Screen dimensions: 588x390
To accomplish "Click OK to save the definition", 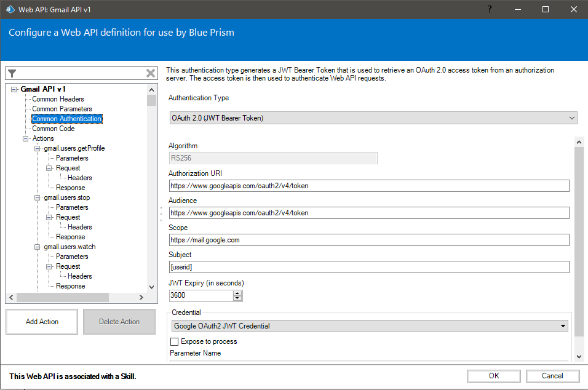I will tap(494, 376).
